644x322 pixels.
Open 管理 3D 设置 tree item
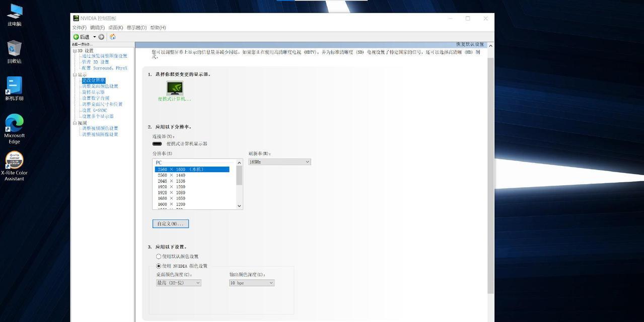pos(96,62)
